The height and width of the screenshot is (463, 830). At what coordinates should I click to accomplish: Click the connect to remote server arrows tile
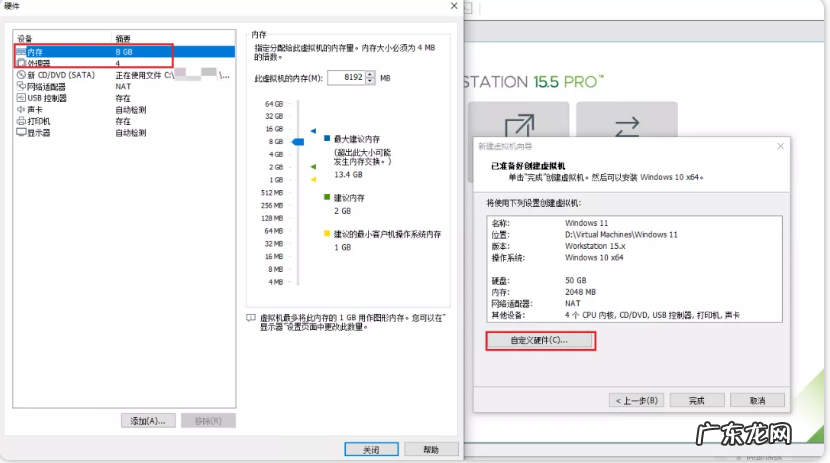627,126
